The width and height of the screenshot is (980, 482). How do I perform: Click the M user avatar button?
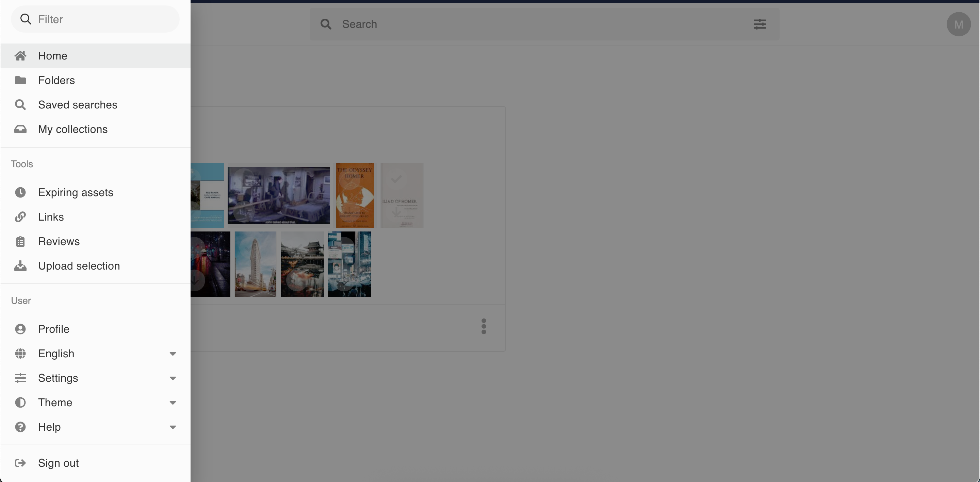pos(958,24)
